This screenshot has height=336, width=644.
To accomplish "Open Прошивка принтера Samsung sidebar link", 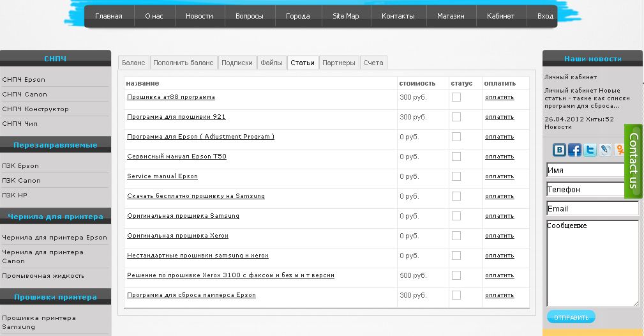I will click(x=38, y=323).
